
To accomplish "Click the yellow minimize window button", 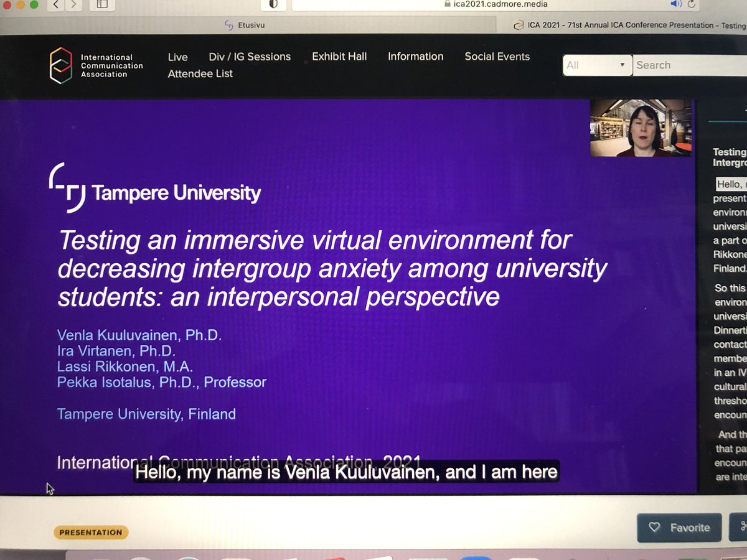I will pos(19,4).
